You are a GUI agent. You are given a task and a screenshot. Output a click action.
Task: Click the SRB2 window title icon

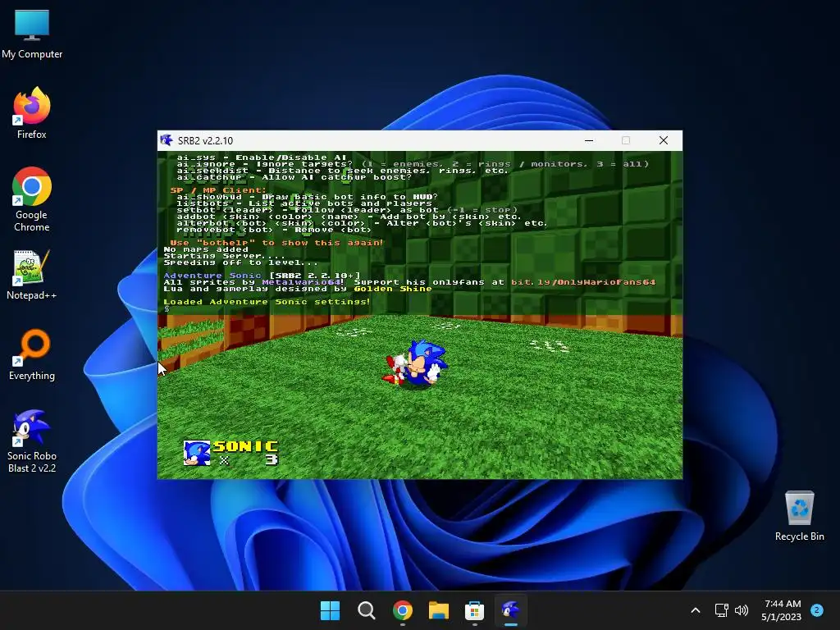(167, 140)
